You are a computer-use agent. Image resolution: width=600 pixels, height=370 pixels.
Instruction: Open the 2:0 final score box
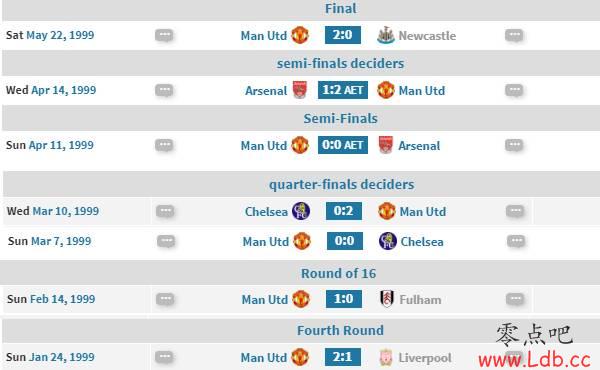[x=342, y=35]
